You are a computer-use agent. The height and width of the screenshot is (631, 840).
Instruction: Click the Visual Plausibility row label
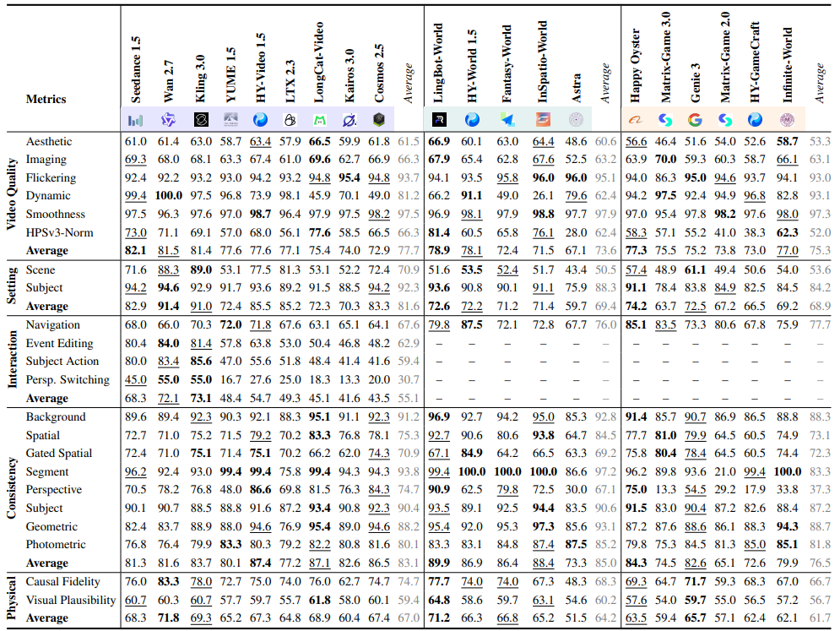tap(71, 600)
